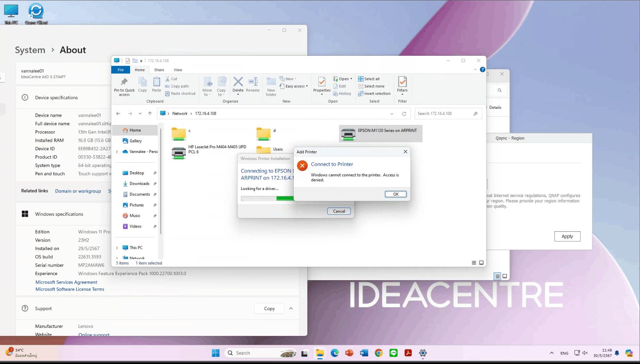Open Word from taskbar
Image resolution: width=640 pixels, height=364 pixels.
364,353
